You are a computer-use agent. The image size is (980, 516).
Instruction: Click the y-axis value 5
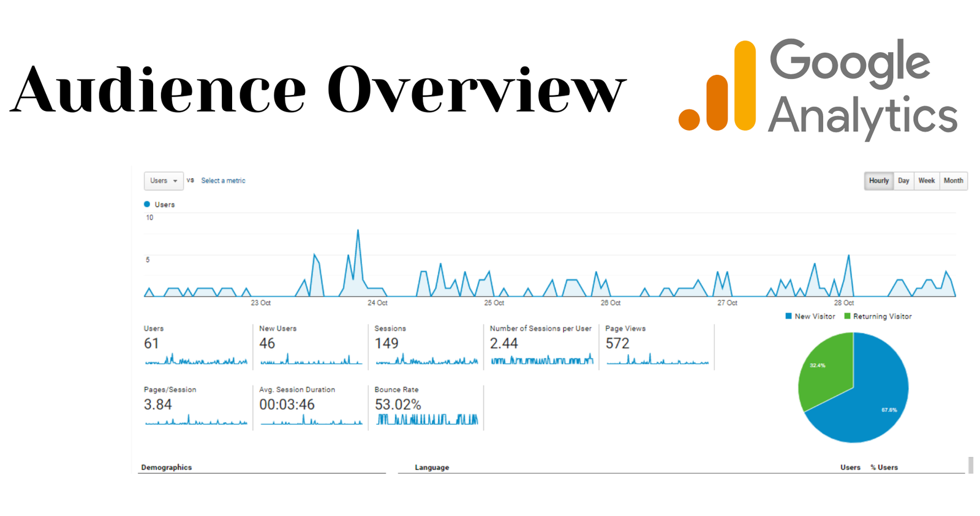tap(148, 260)
